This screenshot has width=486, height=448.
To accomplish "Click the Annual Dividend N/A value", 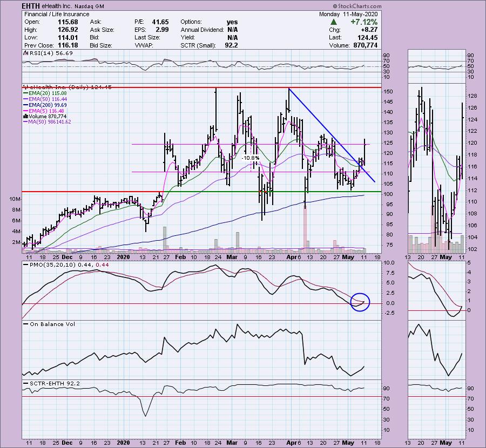I will tap(232, 30).
